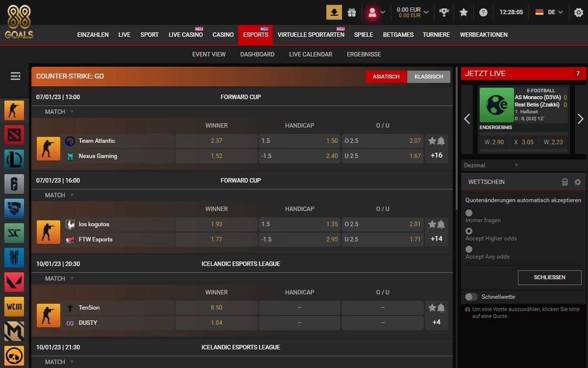Open the Turniere menu item

[436, 35]
